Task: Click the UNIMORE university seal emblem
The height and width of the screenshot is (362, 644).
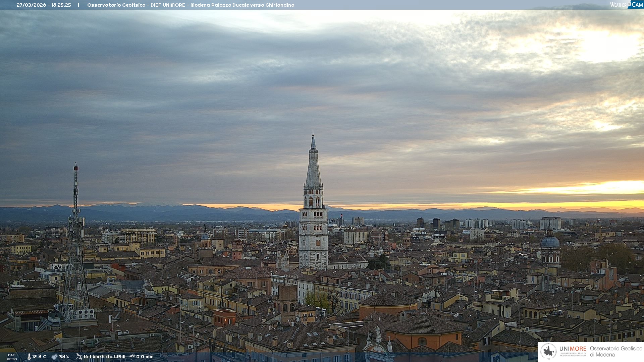Action: coord(548,352)
